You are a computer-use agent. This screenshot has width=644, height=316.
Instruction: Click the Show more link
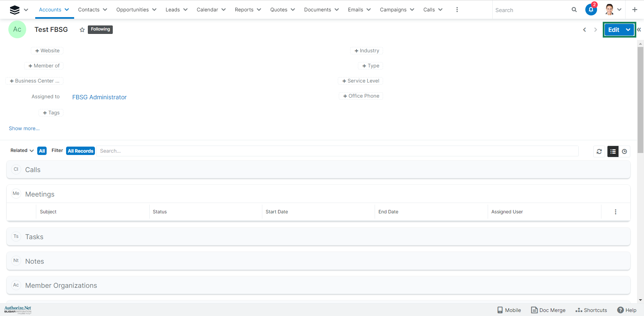(24, 128)
